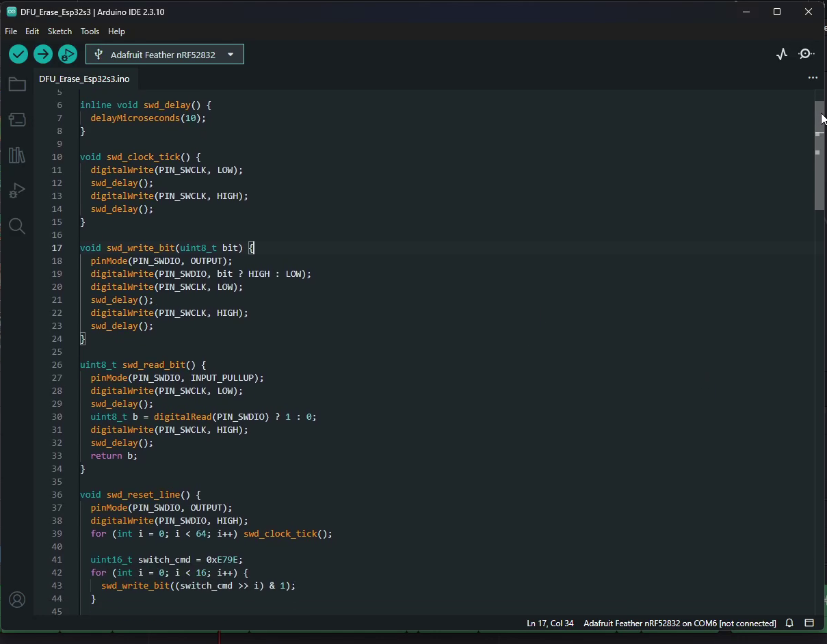Open the Serial Monitor
The height and width of the screenshot is (644, 827).
[x=807, y=54]
